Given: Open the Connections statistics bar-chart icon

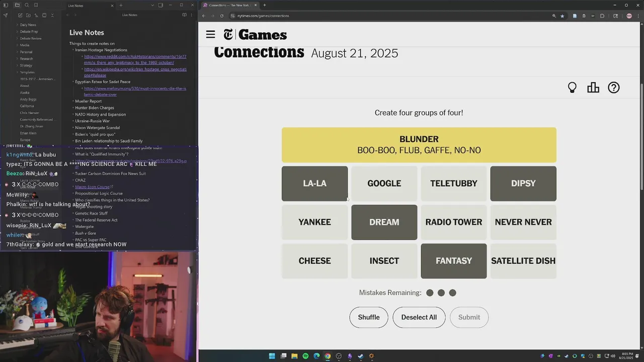Looking at the screenshot, I should [593, 87].
